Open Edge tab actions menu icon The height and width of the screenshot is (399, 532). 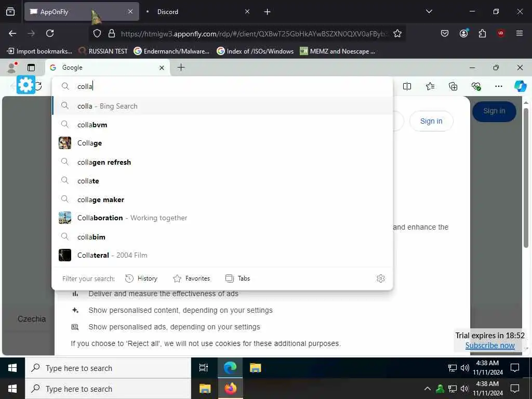point(31,68)
